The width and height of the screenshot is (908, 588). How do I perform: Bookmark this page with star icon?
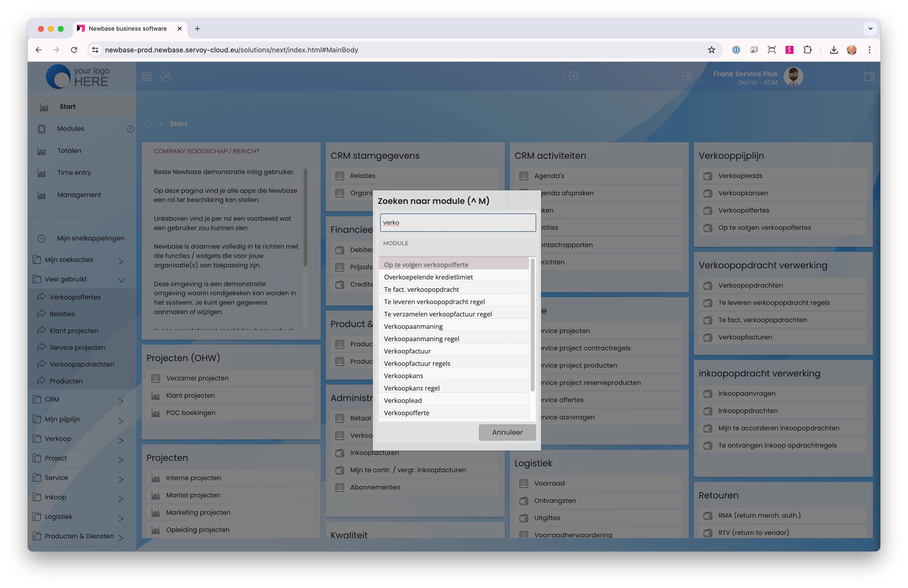coord(711,50)
